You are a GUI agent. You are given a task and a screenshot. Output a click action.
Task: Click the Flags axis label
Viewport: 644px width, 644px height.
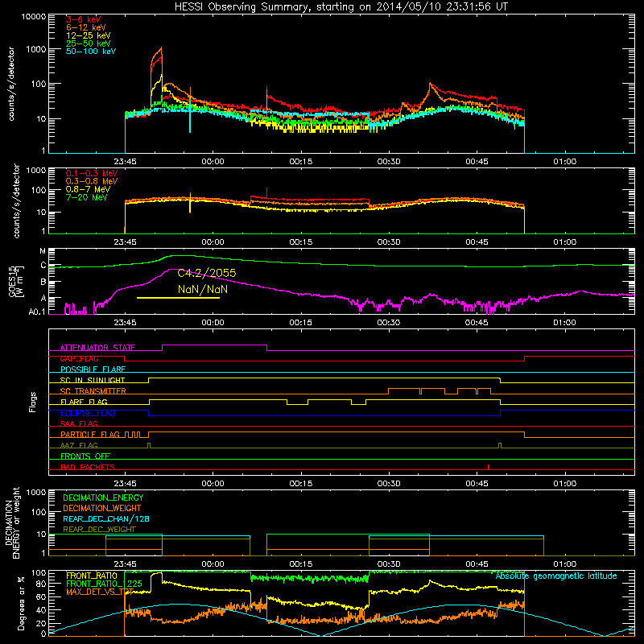click(33, 402)
